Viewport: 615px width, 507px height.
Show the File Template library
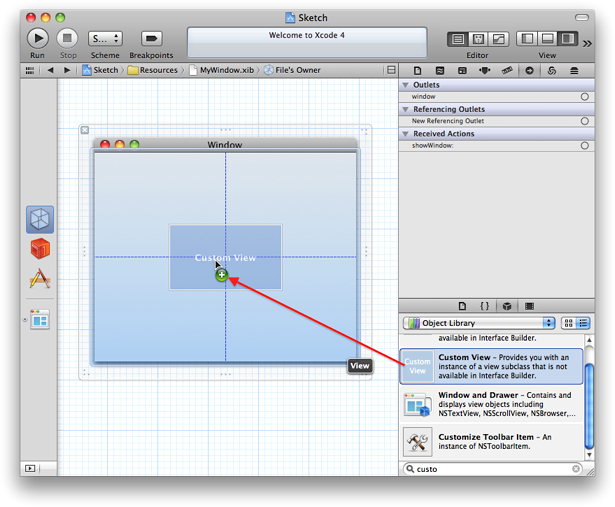[x=462, y=306]
